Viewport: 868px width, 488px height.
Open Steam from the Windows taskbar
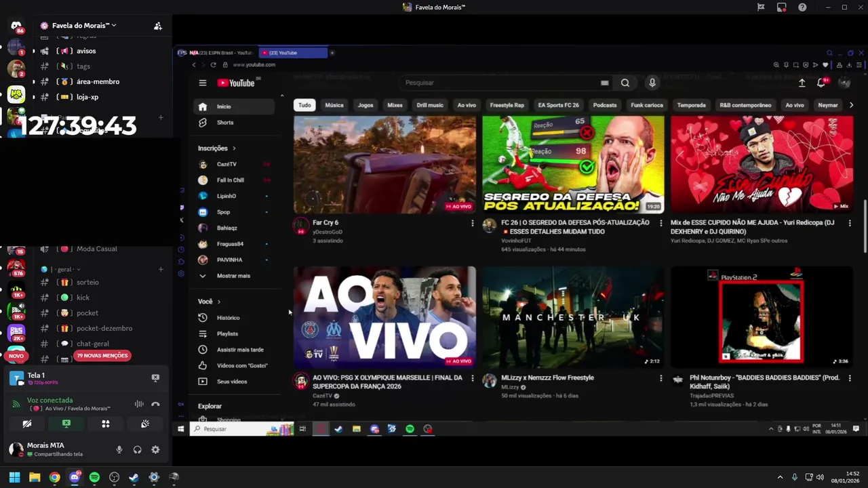[134, 477]
